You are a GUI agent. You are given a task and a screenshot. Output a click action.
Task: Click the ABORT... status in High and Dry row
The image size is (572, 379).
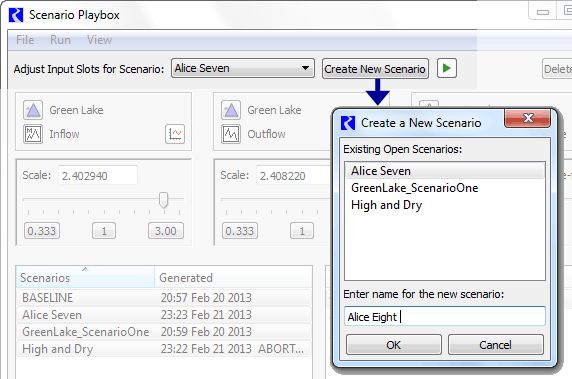281,349
